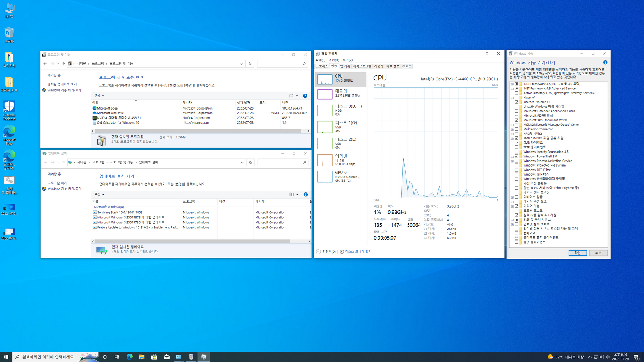Select CPU graph thumbnail in Task Manager
This screenshot has height=362, width=644.
tap(325, 79)
